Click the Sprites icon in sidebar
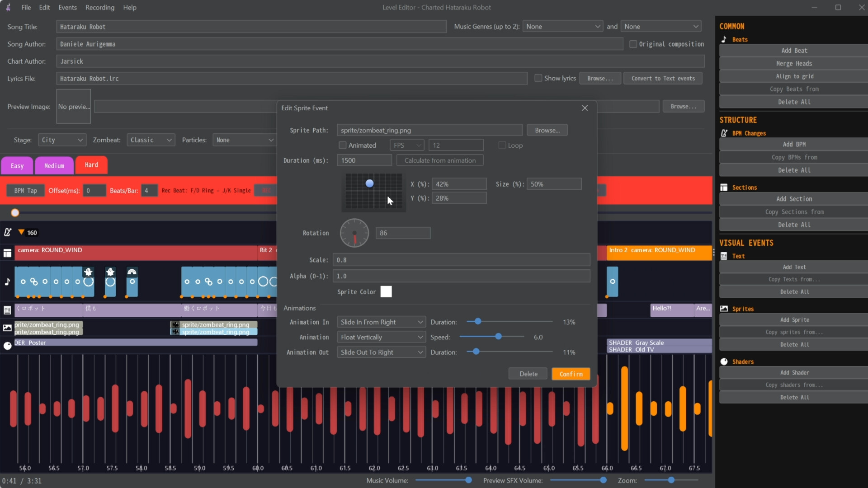 724,309
